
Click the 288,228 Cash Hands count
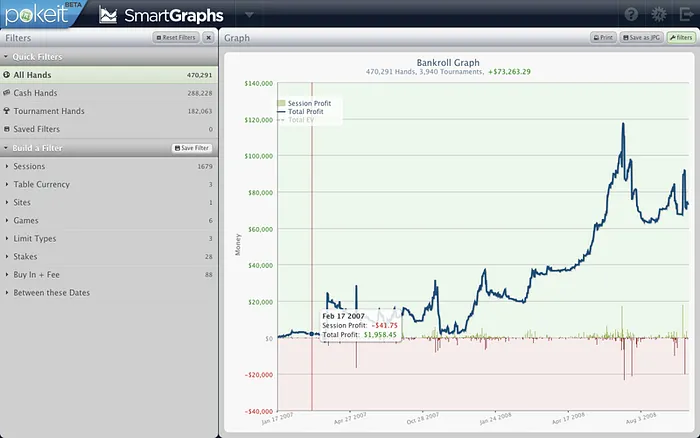[200, 93]
